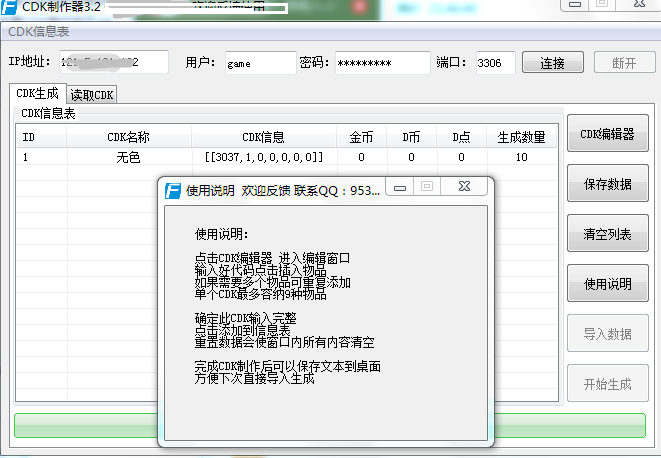The image size is (661, 458).
Task: Click the 用户 field containing game
Action: click(x=259, y=63)
